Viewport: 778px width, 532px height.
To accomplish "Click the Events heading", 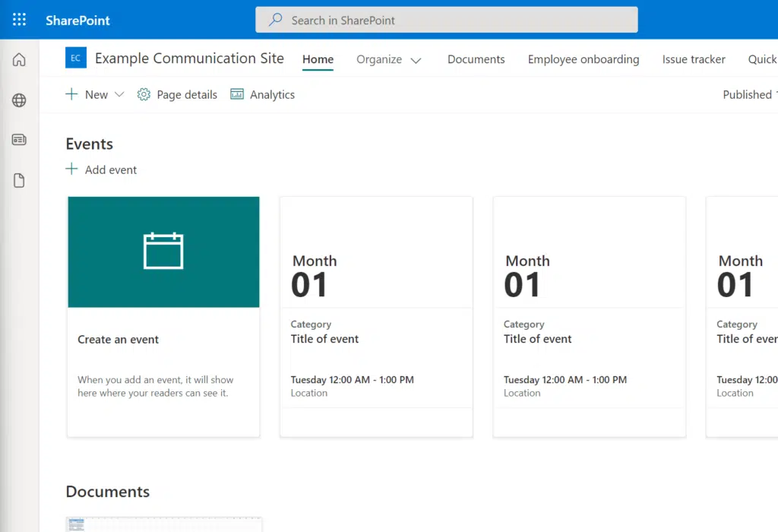I will 90,144.
